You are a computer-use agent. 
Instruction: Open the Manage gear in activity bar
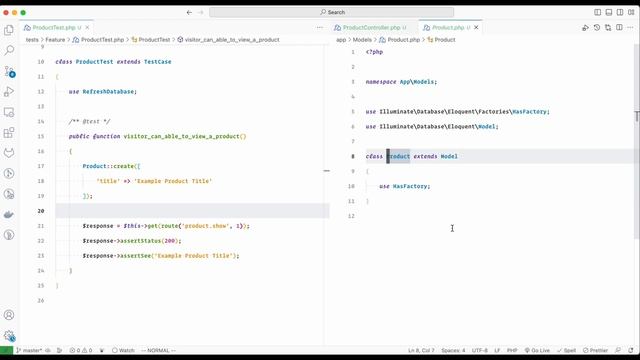click(9, 336)
